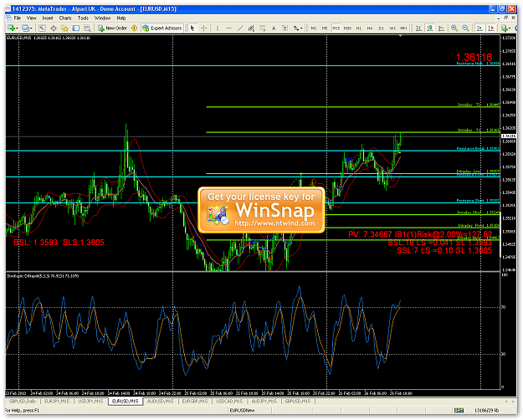
Task: Switch to the EURJPY,M15 chart tab
Action: click(x=57, y=402)
